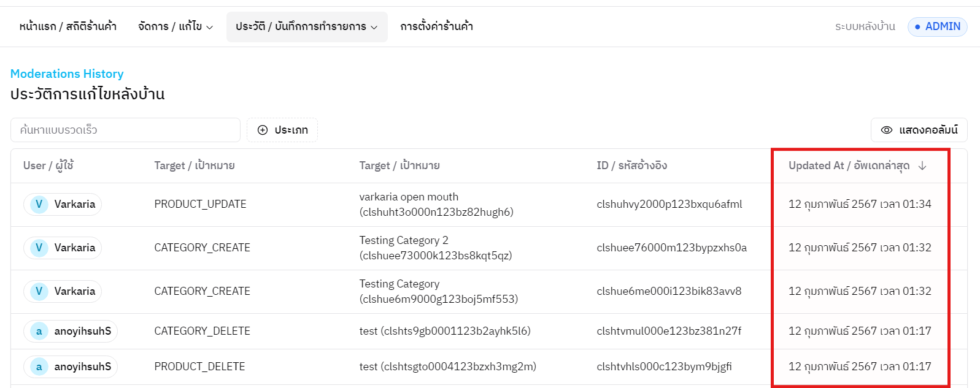
Task: Select the PRODUCT_UPDATE row by Varkaria
Action: (200, 204)
